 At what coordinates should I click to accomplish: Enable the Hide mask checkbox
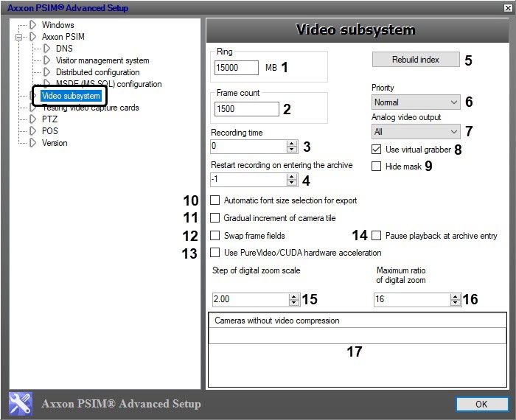point(377,167)
